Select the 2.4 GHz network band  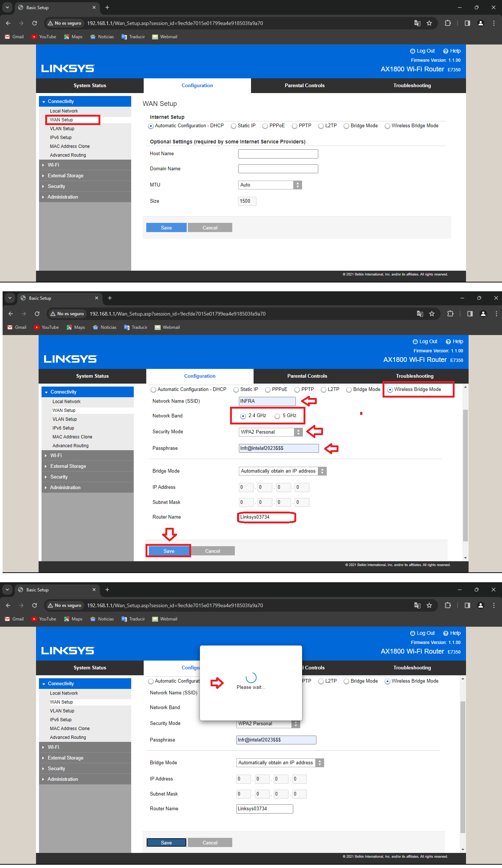(243, 416)
